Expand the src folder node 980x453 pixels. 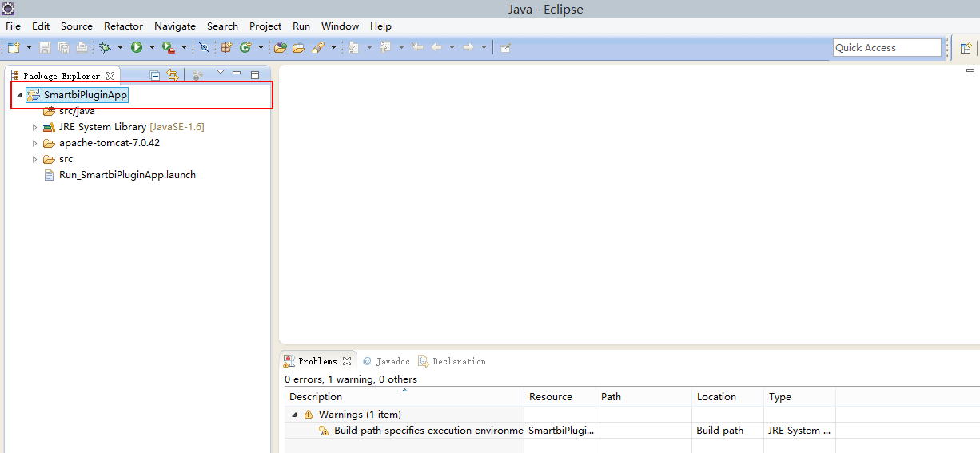click(x=34, y=159)
